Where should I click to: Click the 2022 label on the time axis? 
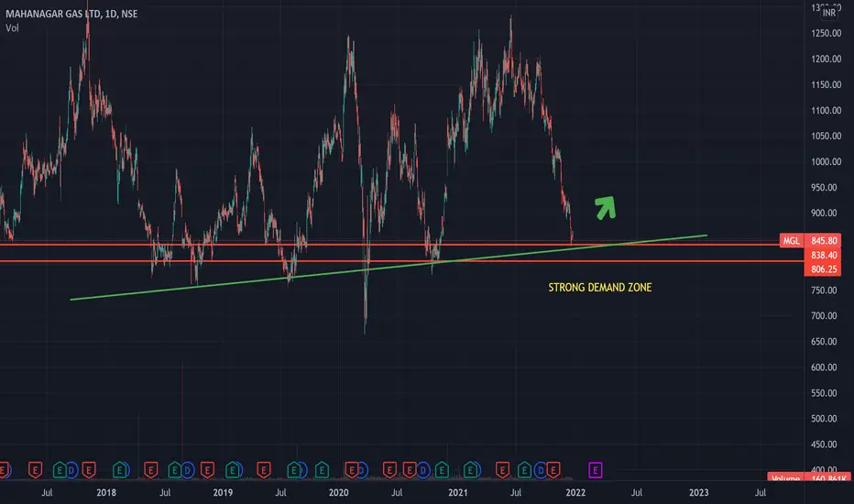pyautogui.click(x=575, y=493)
